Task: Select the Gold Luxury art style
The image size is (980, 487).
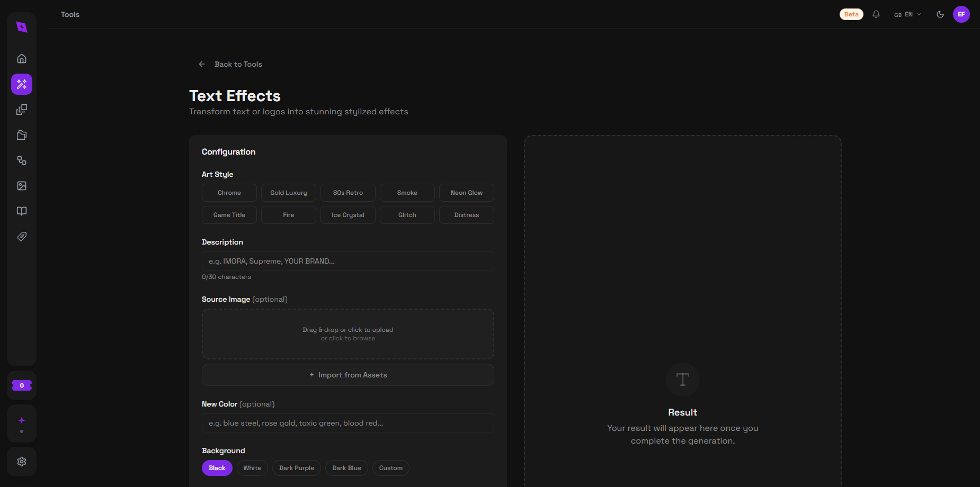Action: click(x=289, y=193)
